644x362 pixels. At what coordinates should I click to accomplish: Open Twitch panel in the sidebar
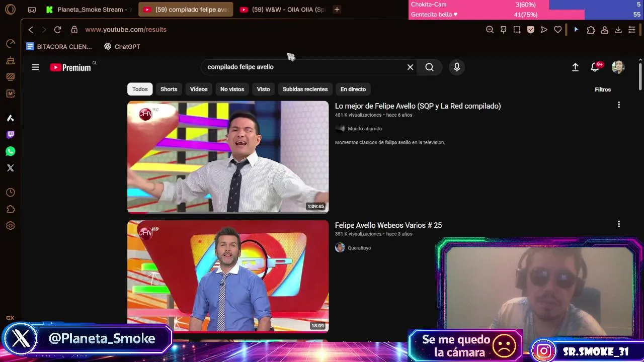point(10,135)
